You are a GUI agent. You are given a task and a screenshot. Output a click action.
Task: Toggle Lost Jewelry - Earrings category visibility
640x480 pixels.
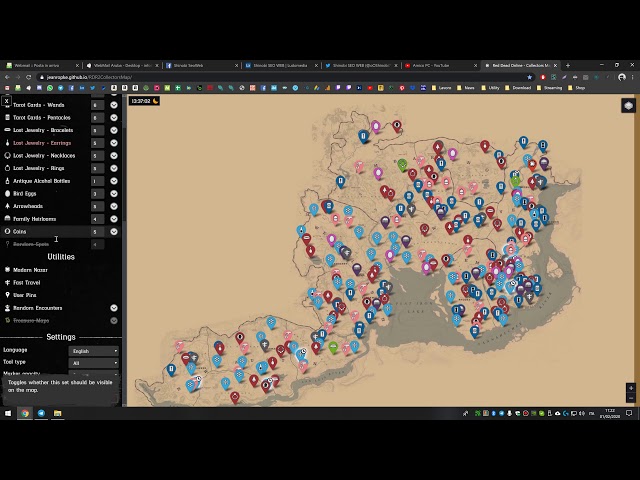tap(42, 143)
